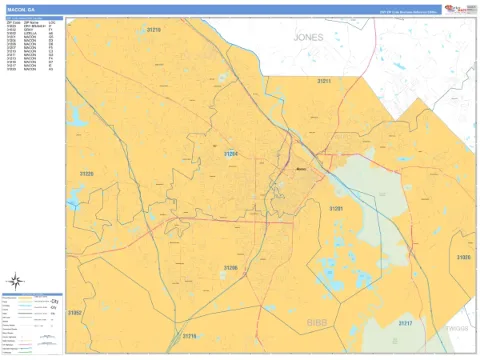The image size is (480, 360).
Task: Click the ZIP Name column header
Action: coord(31,23)
